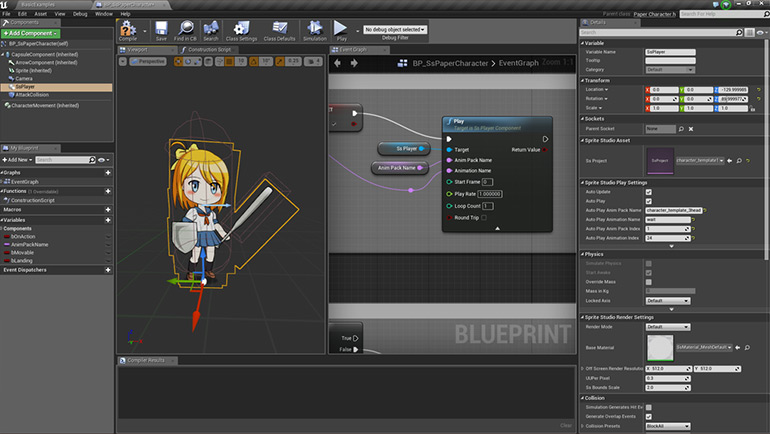Add a new macro with plus icon
The image size is (770, 434).
108,210
